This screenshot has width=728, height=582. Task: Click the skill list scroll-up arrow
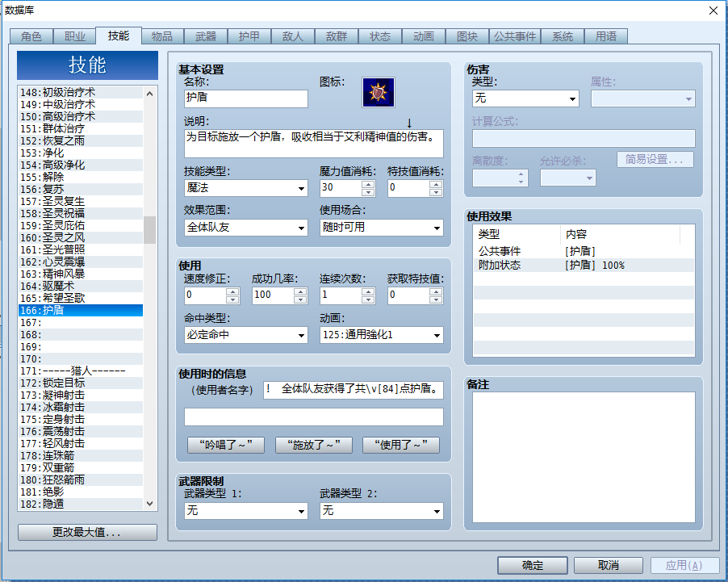coord(149,94)
